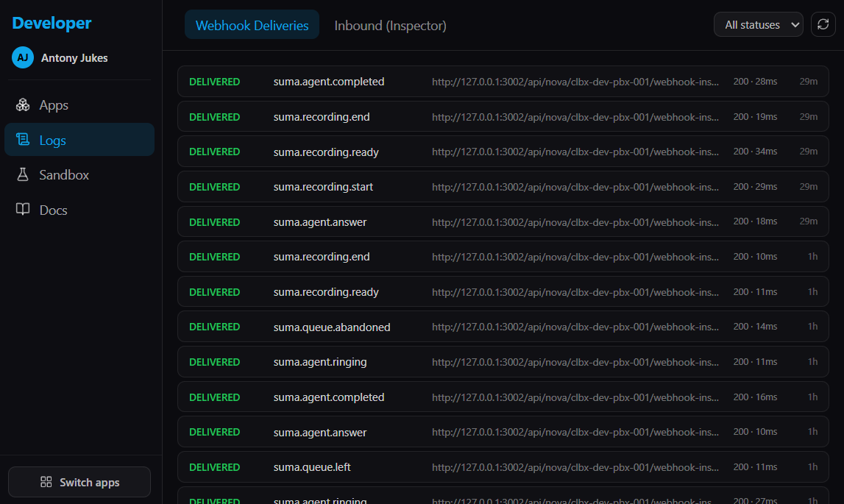Switch to Webhook Deliveries tab
The height and width of the screenshot is (504, 844).
(x=252, y=25)
